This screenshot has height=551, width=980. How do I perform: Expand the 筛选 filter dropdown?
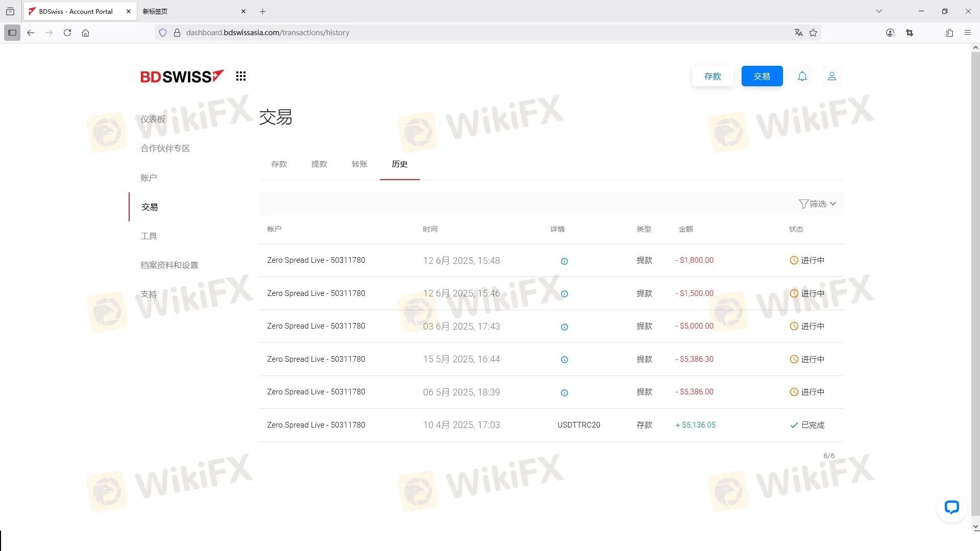click(818, 204)
